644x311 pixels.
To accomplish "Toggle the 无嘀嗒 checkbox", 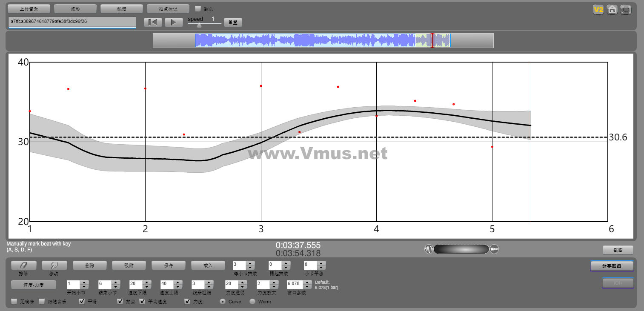I will 14,302.
